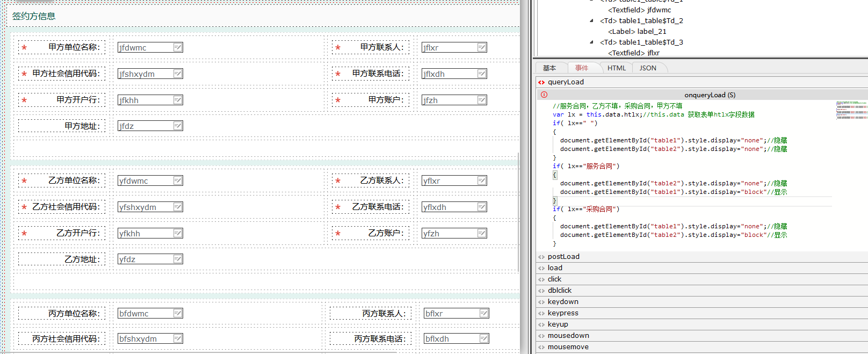Click the edit icon in jfdwmc field

(178, 47)
